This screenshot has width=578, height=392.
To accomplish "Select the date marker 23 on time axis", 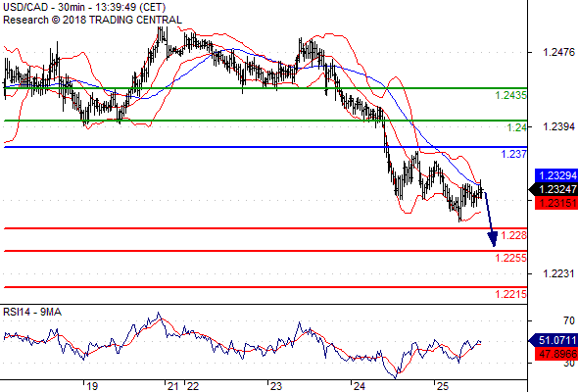I will click(x=275, y=386).
